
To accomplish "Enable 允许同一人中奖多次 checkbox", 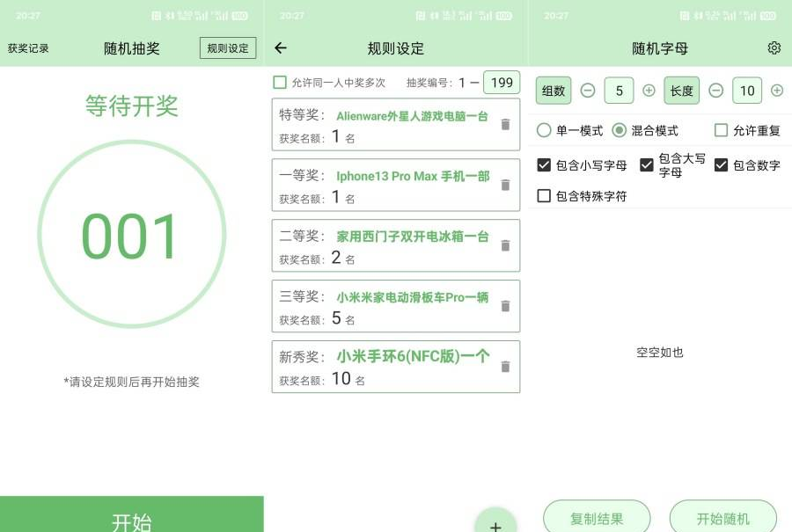I will pos(280,83).
